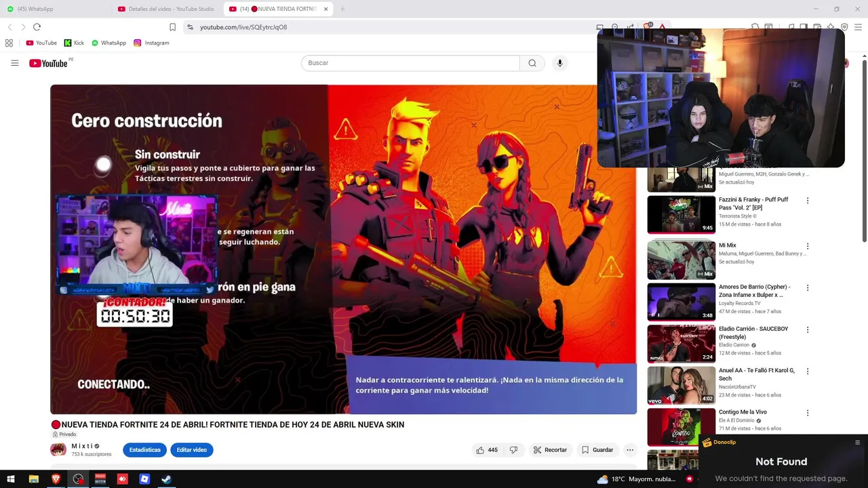Open Contigo Me la Vivo title
The width and height of the screenshot is (868, 488).
[743, 412]
